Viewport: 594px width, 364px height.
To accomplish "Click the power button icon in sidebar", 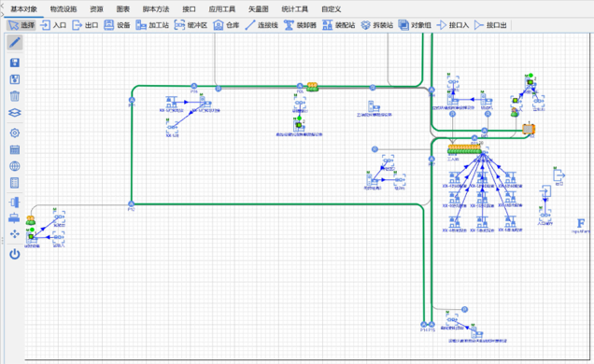I will [x=15, y=254].
